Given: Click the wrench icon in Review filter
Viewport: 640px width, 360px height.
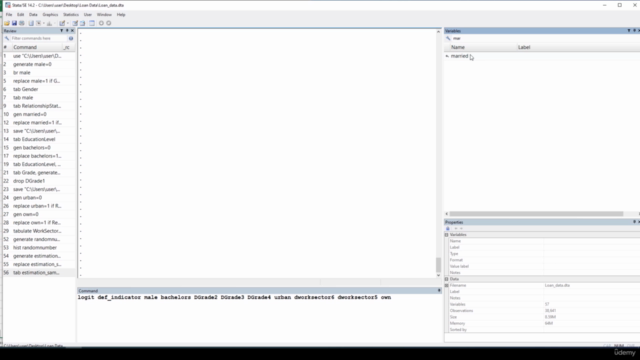Looking at the screenshot, I should point(7,38).
